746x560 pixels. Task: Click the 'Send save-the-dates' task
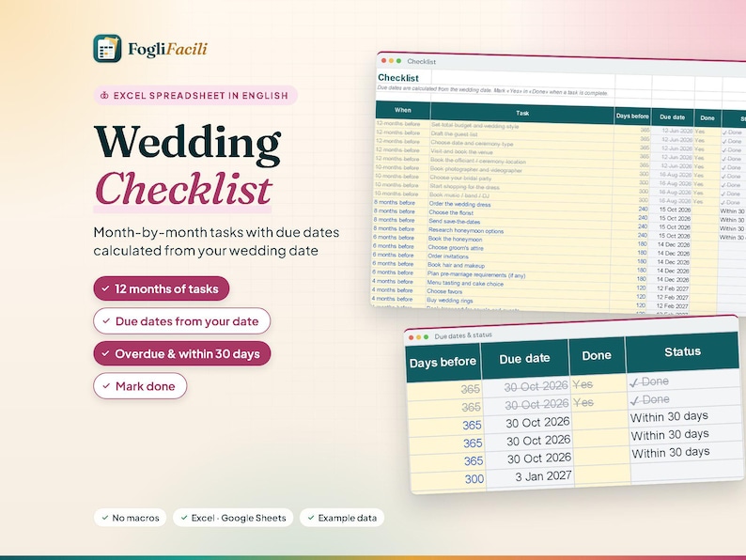click(x=455, y=221)
